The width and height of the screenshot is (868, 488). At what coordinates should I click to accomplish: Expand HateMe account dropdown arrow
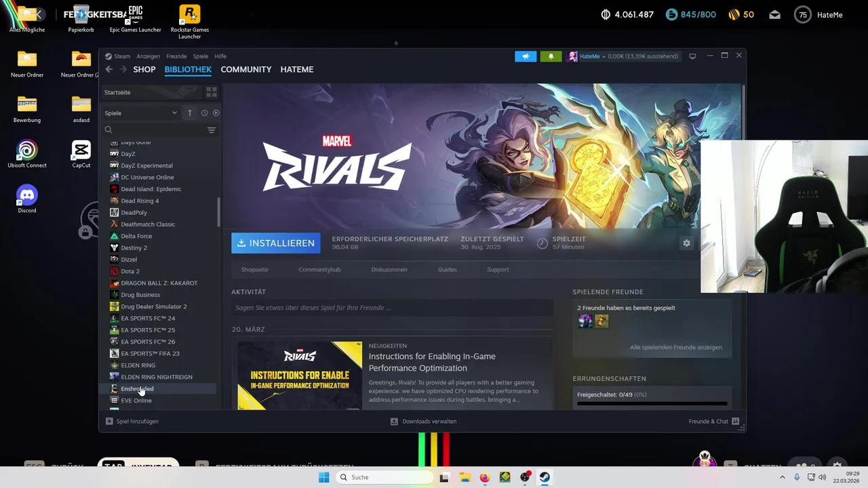tap(604, 57)
